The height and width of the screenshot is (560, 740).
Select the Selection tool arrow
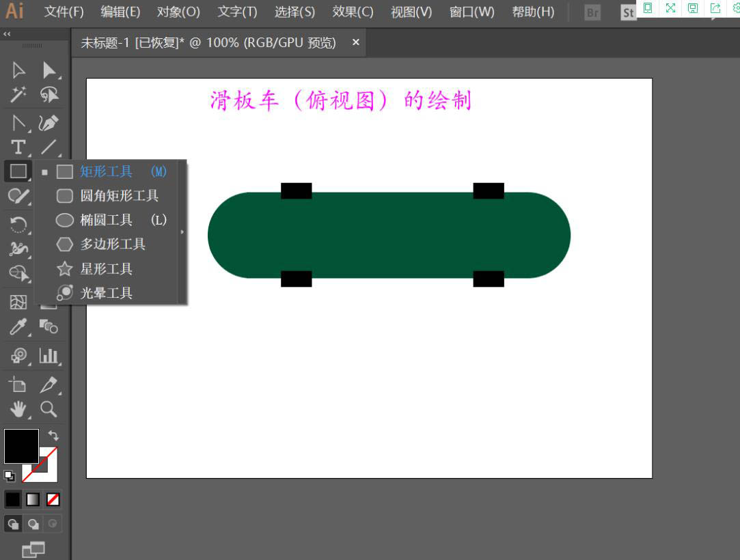click(x=18, y=70)
